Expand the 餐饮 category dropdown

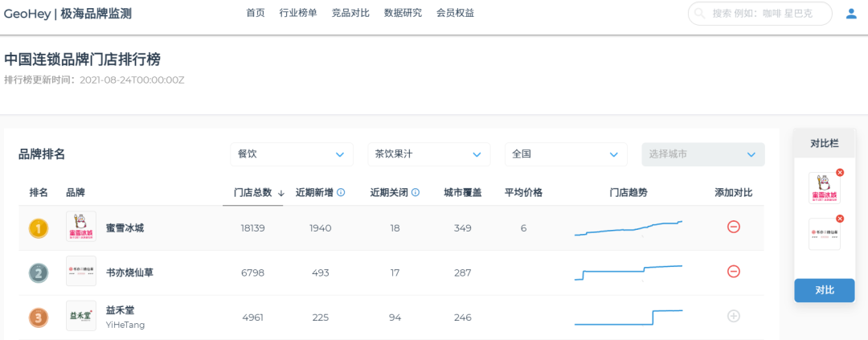[292, 154]
